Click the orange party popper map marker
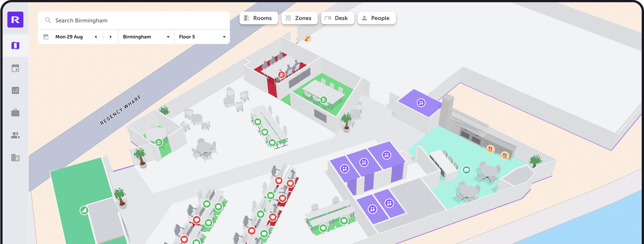 307,39
